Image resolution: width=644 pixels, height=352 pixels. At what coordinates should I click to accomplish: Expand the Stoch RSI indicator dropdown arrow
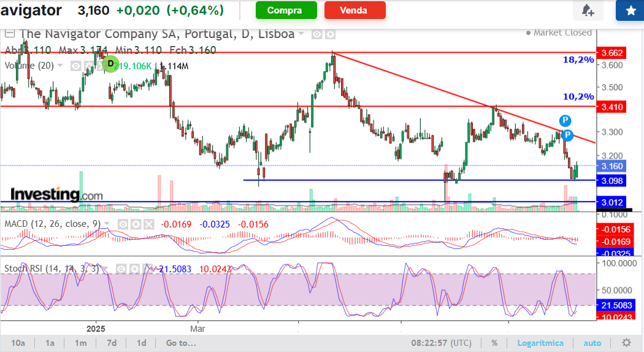pyautogui.click(x=105, y=269)
